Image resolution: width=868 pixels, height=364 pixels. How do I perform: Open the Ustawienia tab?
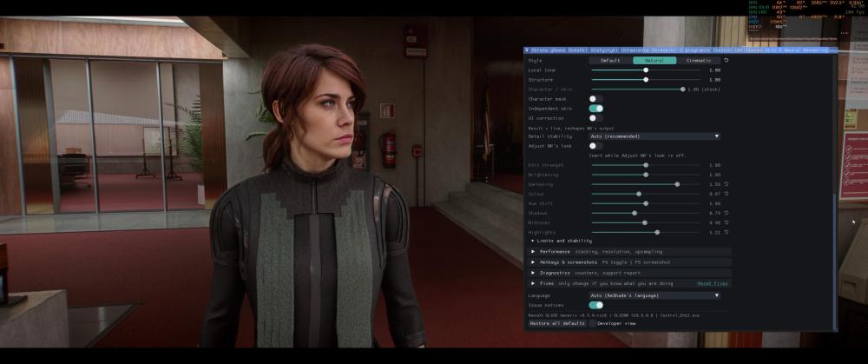click(635, 50)
